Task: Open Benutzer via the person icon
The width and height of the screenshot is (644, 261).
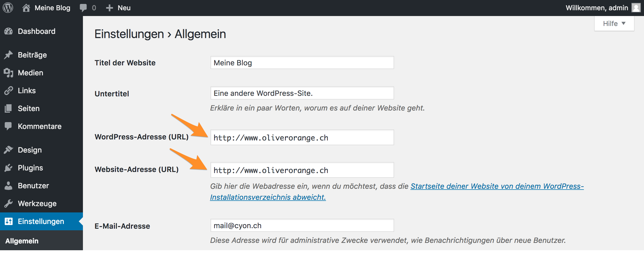Action: pos(9,186)
